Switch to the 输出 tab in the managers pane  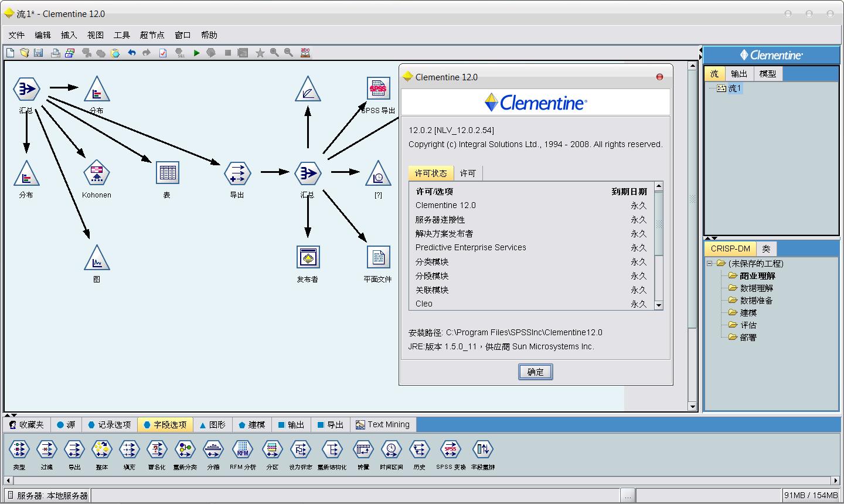(740, 74)
